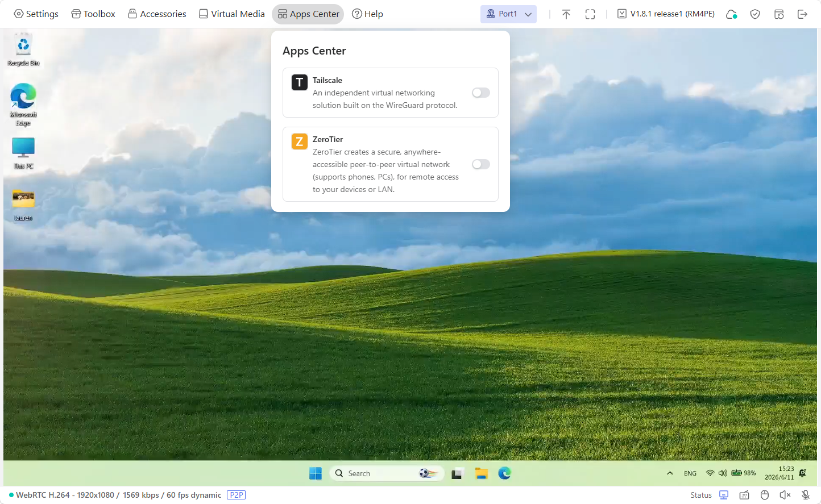Open Edge from the remote taskbar
The image size is (821, 504).
coord(505,473)
